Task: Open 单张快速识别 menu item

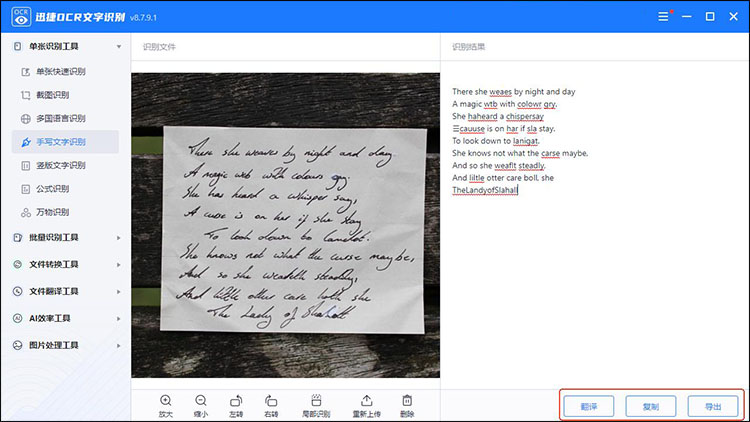Action: [x=65, y=72]
